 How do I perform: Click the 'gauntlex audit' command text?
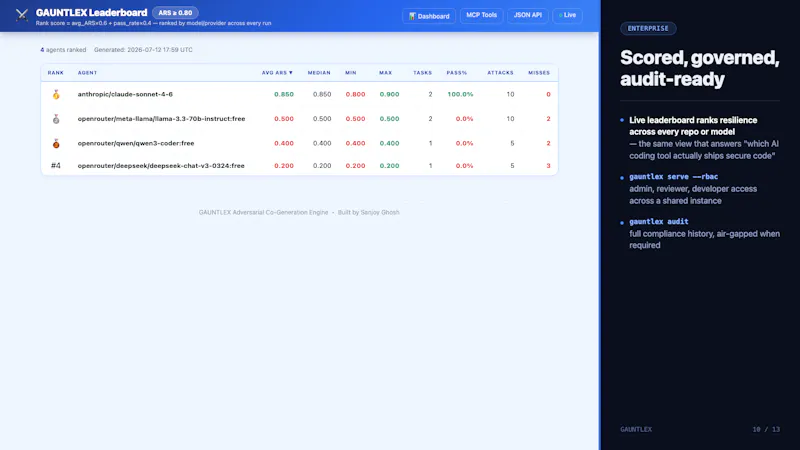point(659,221)
